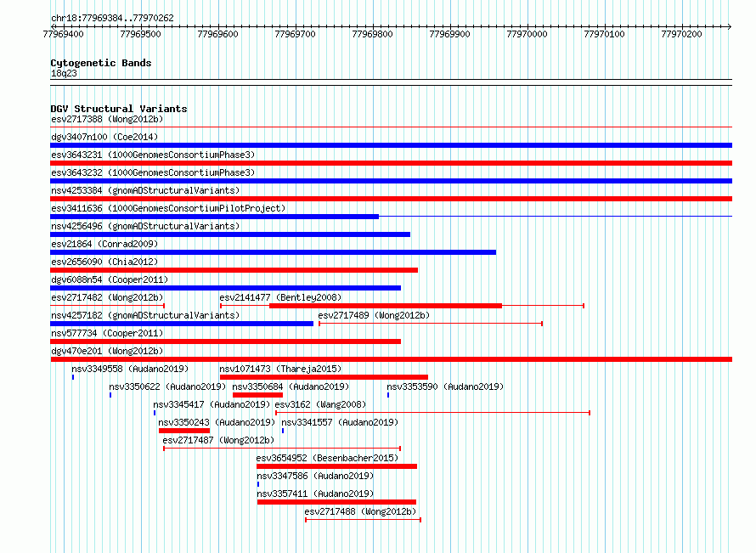This screenshot has height=553, width=756.
Task: Click the 77969500 ruler position label
Action: [140, 34]
